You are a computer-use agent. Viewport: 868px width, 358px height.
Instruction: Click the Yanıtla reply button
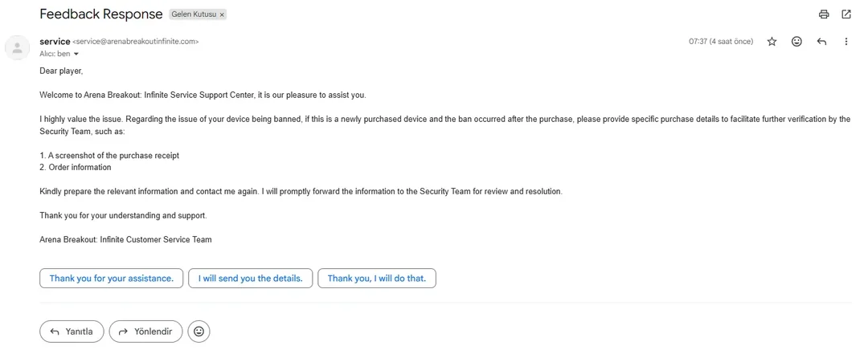pos(72,332)
